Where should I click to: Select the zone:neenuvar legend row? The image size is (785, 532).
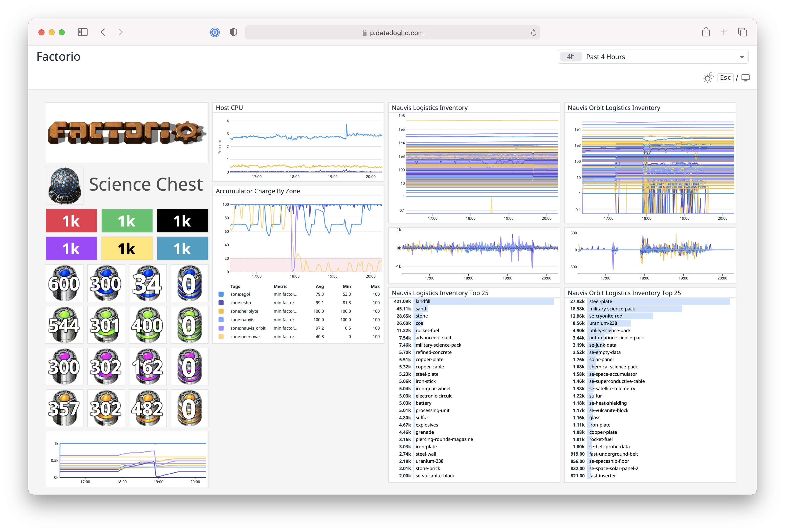tap(245, 337)
